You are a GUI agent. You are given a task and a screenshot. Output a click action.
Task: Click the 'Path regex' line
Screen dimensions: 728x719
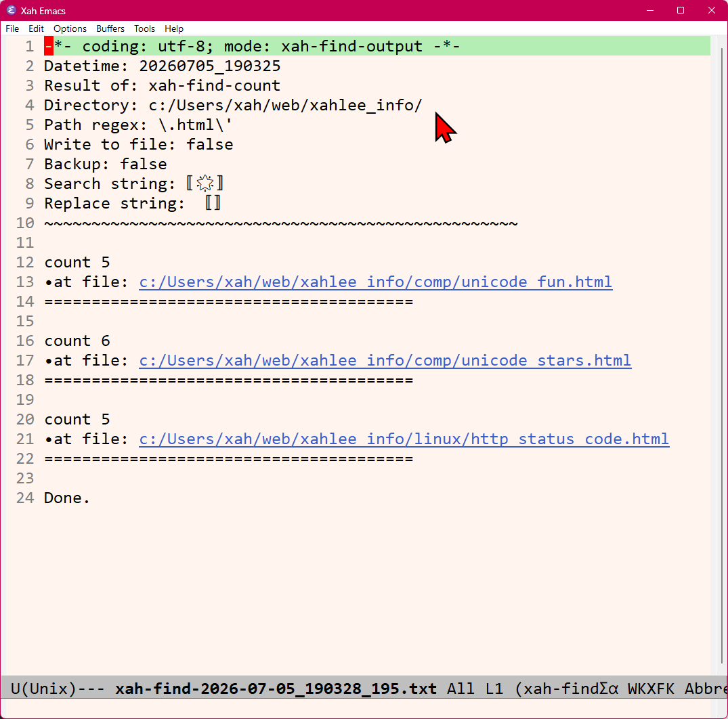click(x=138, y=125)
